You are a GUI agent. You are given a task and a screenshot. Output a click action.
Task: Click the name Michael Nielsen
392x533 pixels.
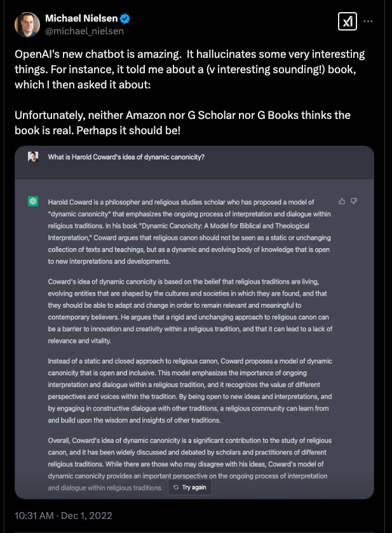[83, 18]
